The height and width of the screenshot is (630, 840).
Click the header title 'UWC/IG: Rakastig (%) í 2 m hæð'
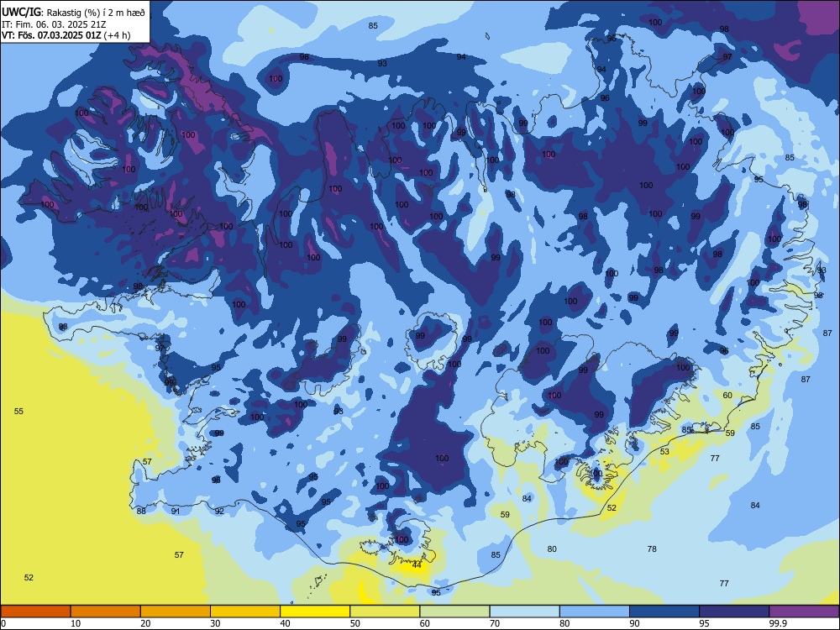(73, 13)
